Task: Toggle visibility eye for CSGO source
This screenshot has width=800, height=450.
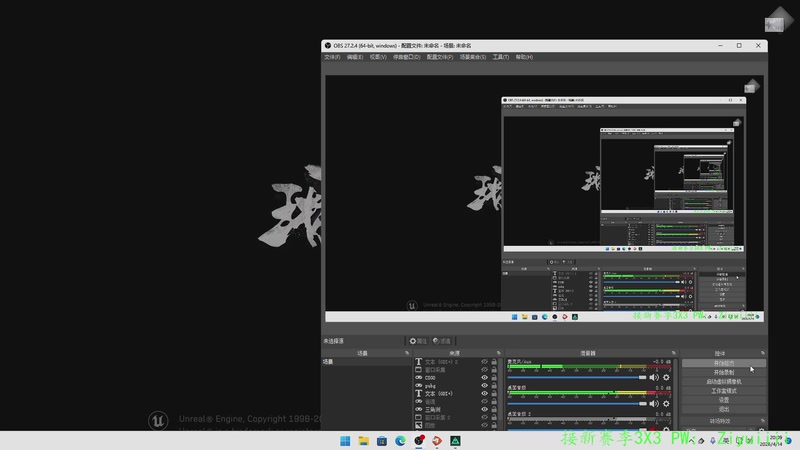Action: point(485,378)
